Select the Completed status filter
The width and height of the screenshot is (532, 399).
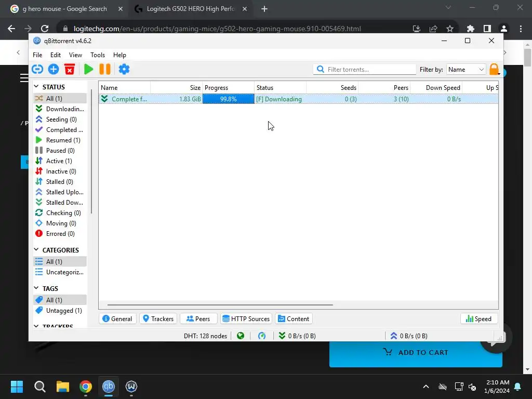pos(60,129)
